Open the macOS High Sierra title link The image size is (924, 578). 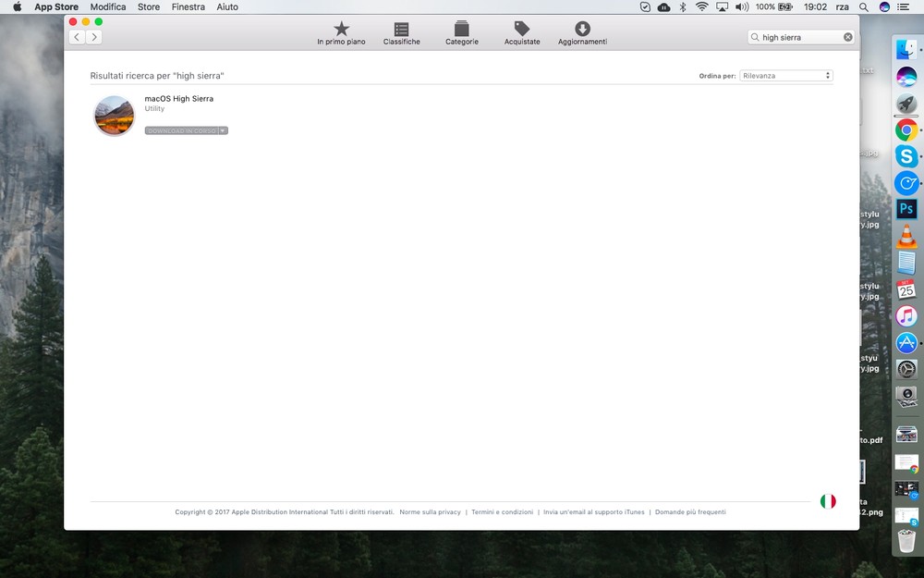[x=179, y=99]
